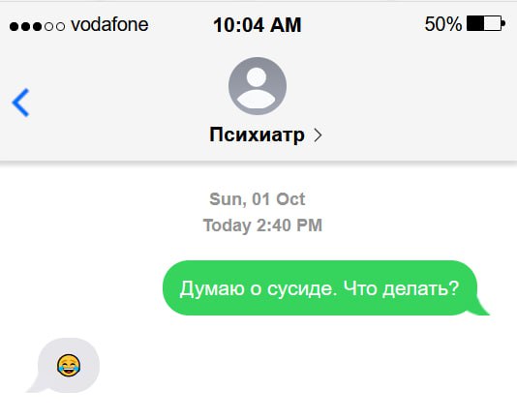Click the vodafone carrier label

(109, 25)
